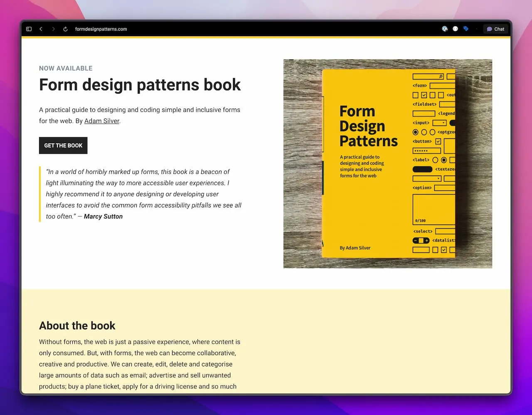Image resolution: width=532 pixels, height=415 pixels.
Task: Open the 1Password extension icon
Action: click(445, 29)
